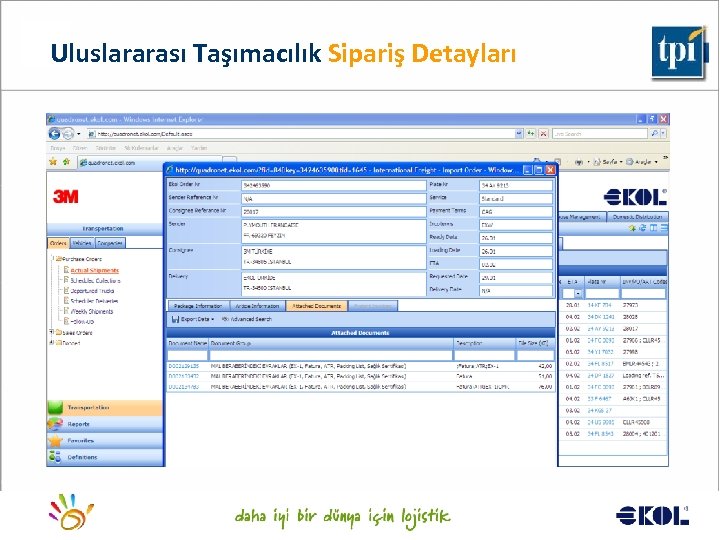Sort by Document Name column header
Screen dimensions: 720x540
pyautogui.click(x=187, y=343)
